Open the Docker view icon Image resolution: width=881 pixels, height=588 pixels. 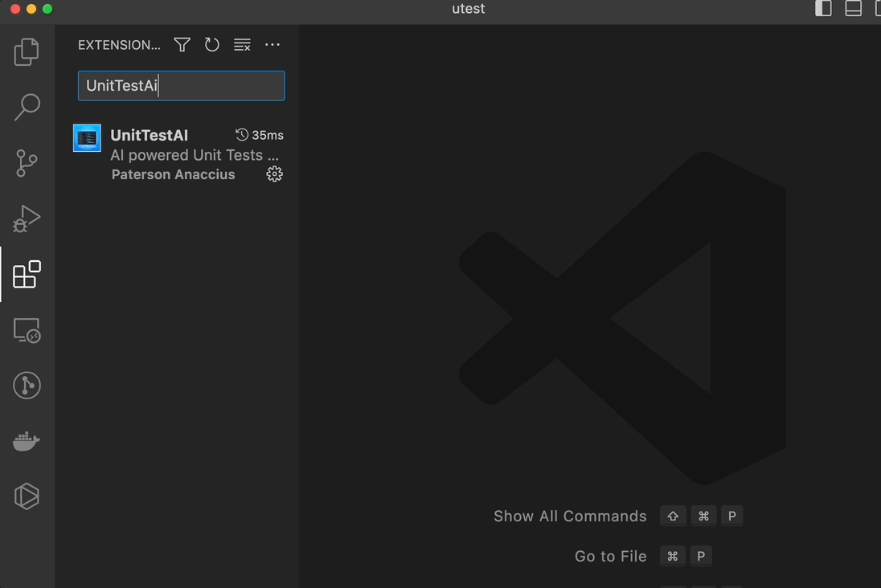(x=27, y=441)
